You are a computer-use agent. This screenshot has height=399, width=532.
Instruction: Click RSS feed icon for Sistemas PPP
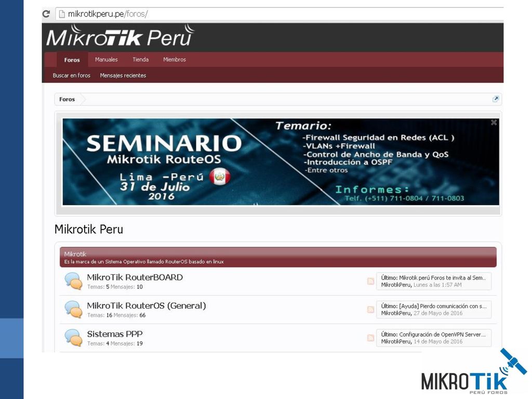click(x=370, y=338)
